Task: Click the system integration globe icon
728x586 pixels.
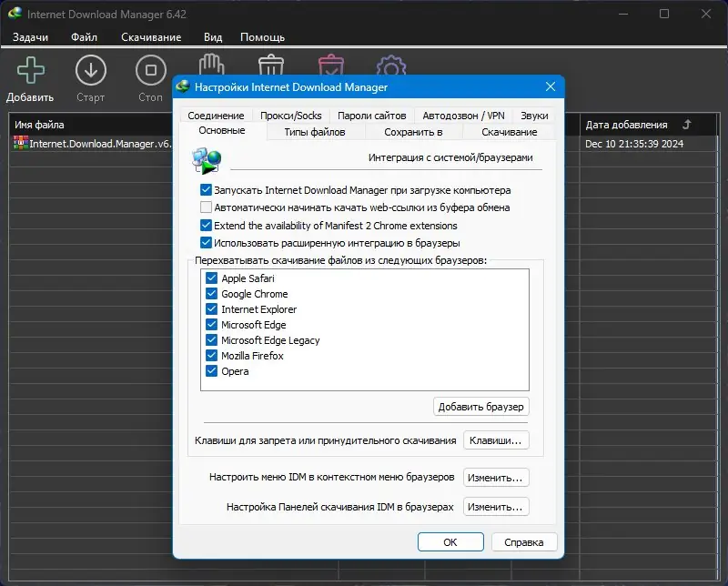Action: (207, 161)
